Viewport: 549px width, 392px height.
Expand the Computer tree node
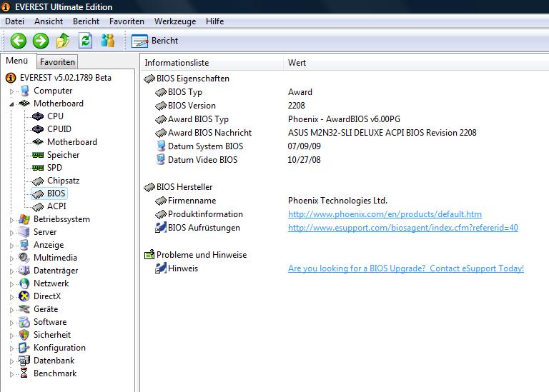[11, 91]
